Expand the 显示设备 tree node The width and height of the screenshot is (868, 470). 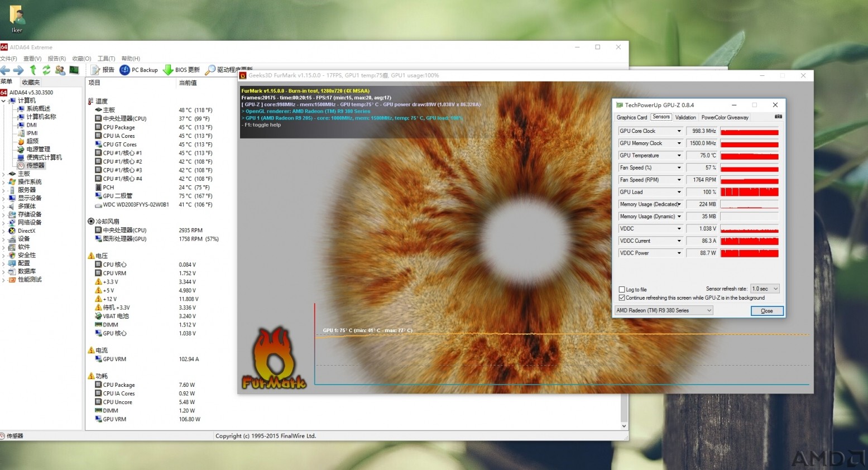[3, 198]
